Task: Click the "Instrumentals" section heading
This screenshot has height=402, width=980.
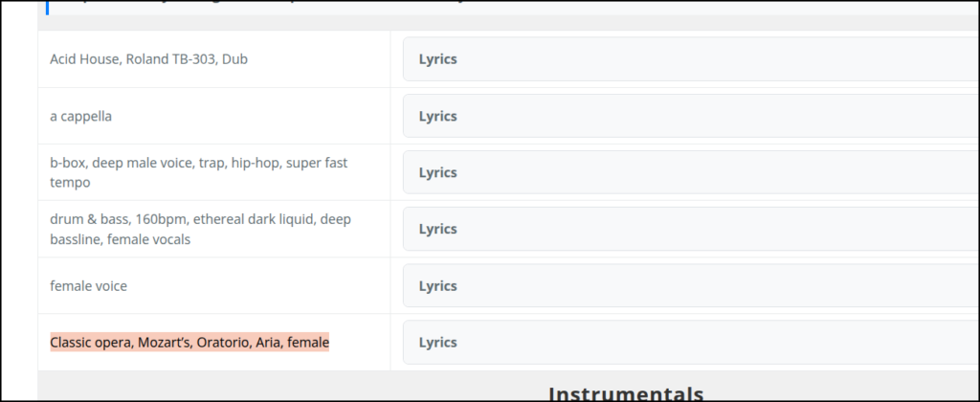Action: pyautogui.click(x=626, y=393)
